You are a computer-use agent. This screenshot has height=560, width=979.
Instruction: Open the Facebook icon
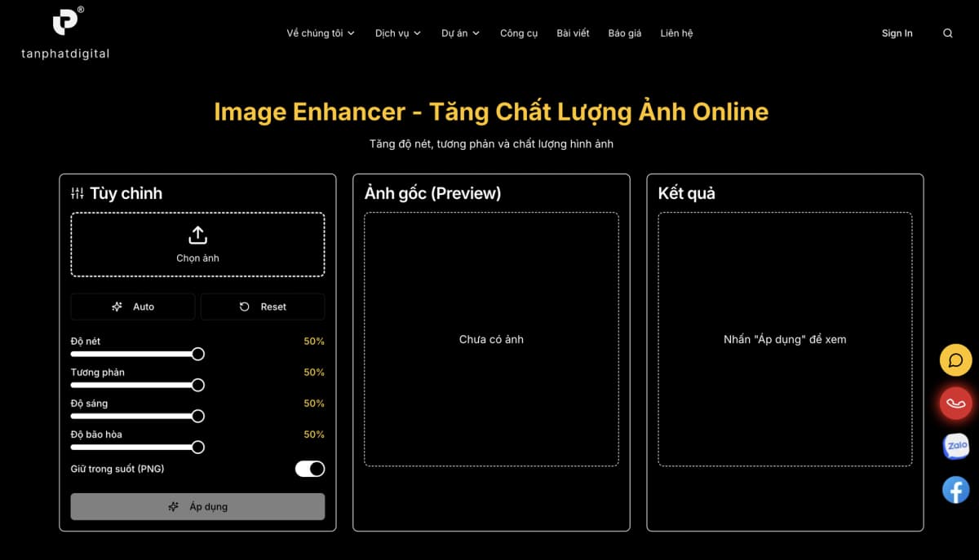point(956,489)
